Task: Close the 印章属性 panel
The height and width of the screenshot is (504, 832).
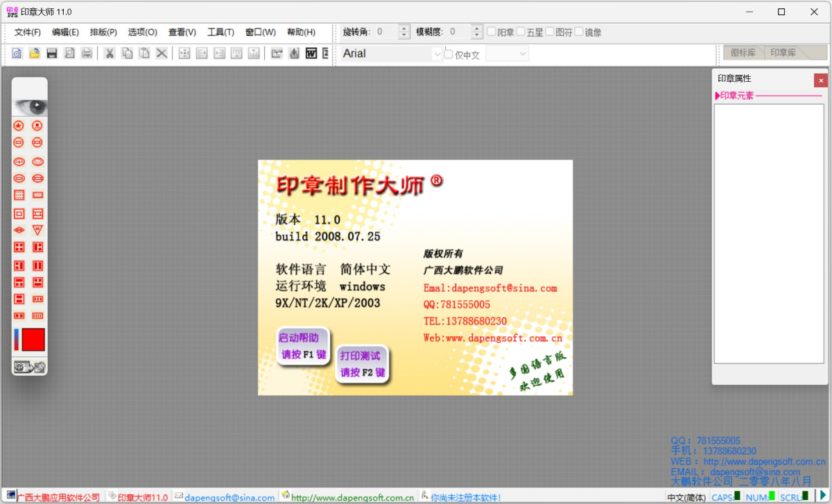Action: pyautogui.click(x=821, y=80)
